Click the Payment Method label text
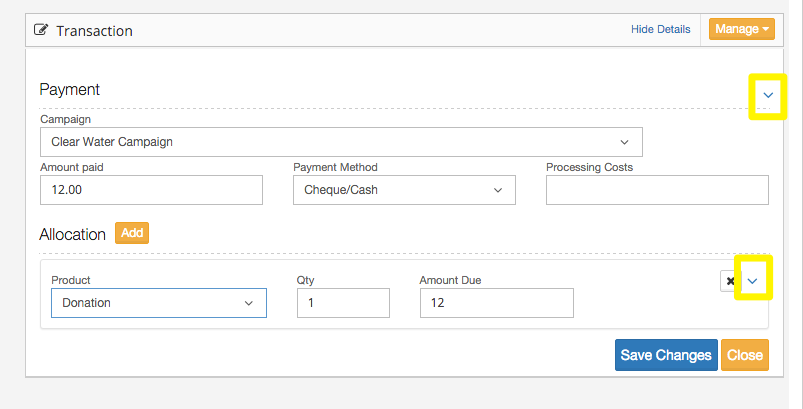Screen dimensions: 803x409 (x=335, y=167)
